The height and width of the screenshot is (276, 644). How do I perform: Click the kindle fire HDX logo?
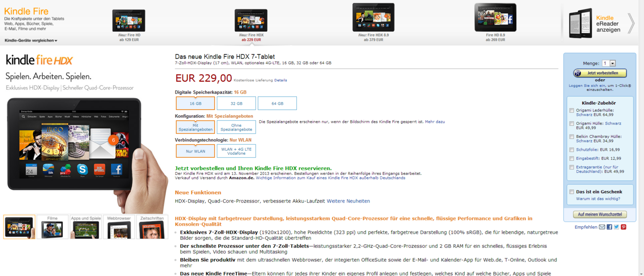coord(39,60)
